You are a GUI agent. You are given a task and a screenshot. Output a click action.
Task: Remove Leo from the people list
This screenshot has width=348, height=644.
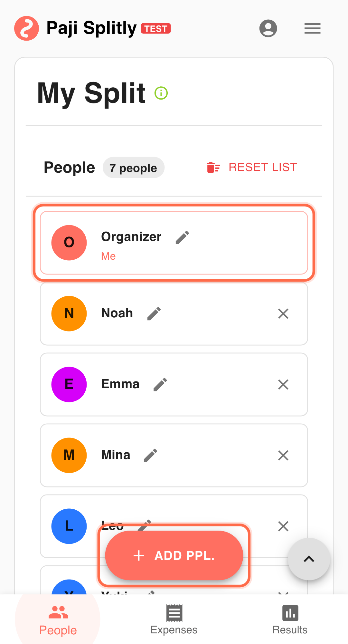coord(283,526)
